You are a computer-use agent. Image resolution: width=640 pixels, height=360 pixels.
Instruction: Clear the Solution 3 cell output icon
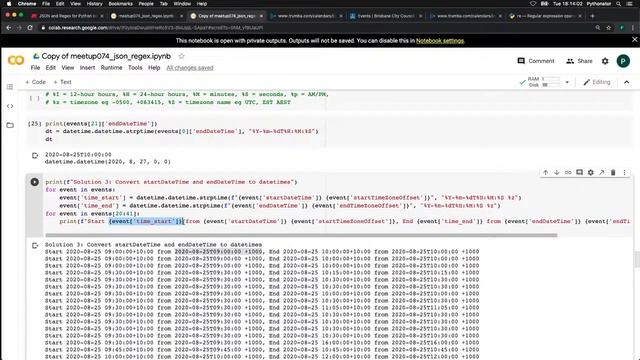tap(35, 245)
